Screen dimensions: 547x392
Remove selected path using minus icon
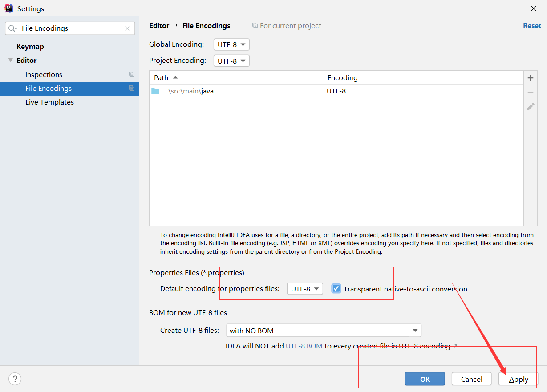point(531,92)
